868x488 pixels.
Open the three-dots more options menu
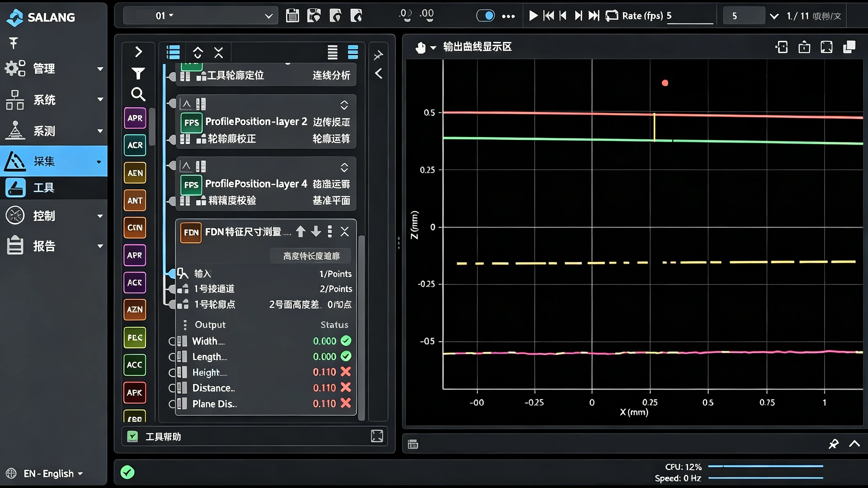(508, 16)
